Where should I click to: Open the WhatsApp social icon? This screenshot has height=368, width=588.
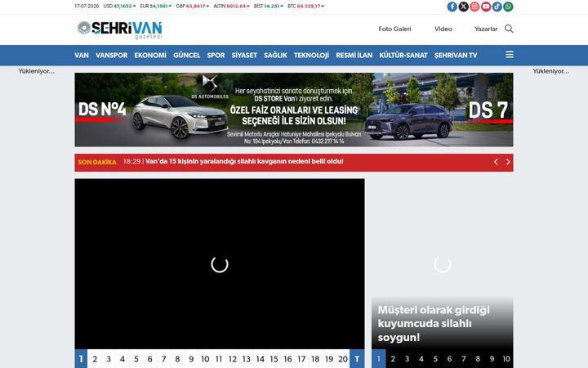coord(508,7)
